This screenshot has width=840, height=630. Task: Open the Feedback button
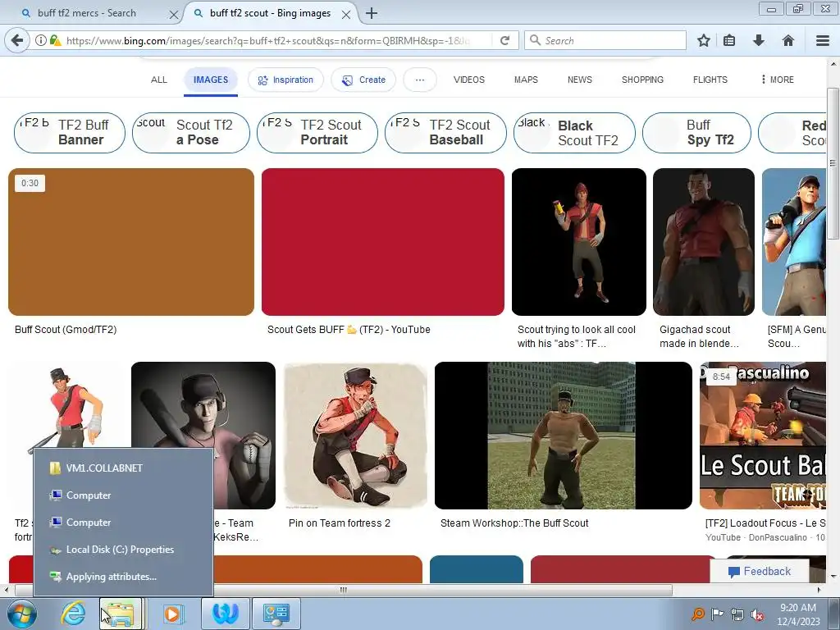point(759,572)
